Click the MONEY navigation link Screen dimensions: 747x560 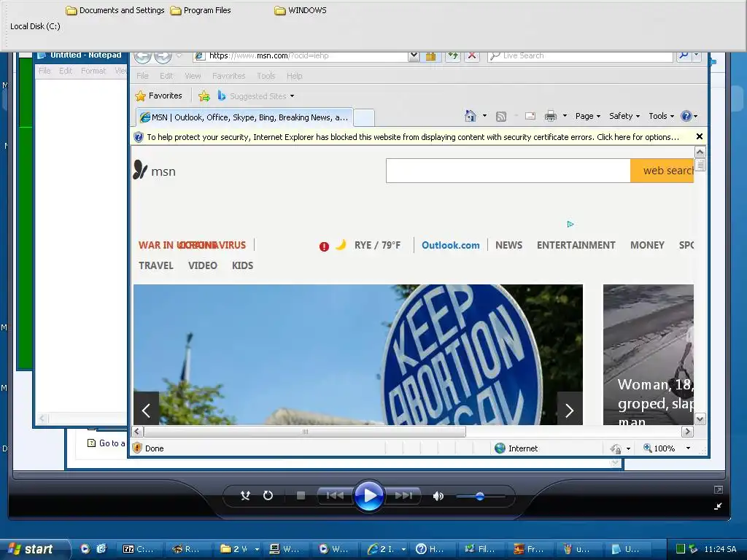point(647,245)
